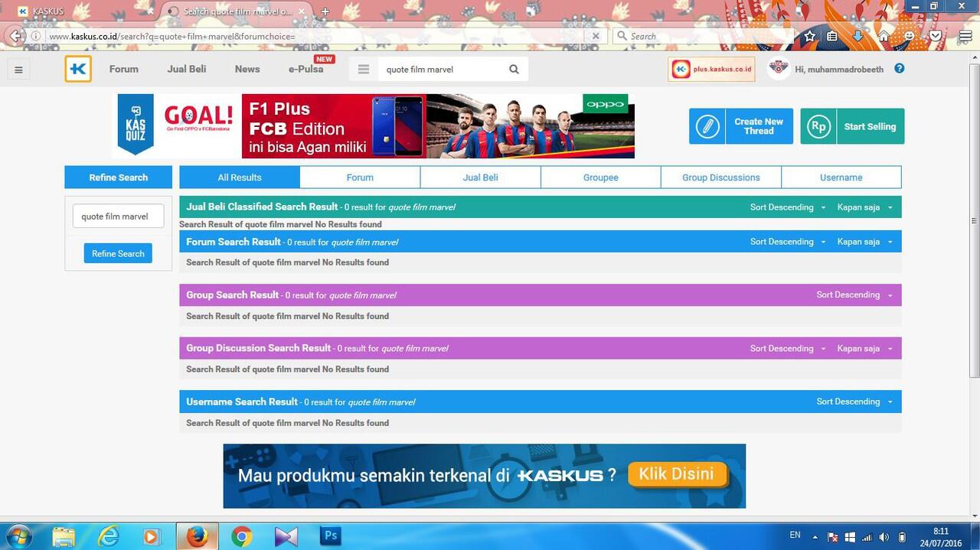Open Google Chrome from the taskbar
Image resolution: width=980 pixels, height=550 pixels.
tap(242, 536)
